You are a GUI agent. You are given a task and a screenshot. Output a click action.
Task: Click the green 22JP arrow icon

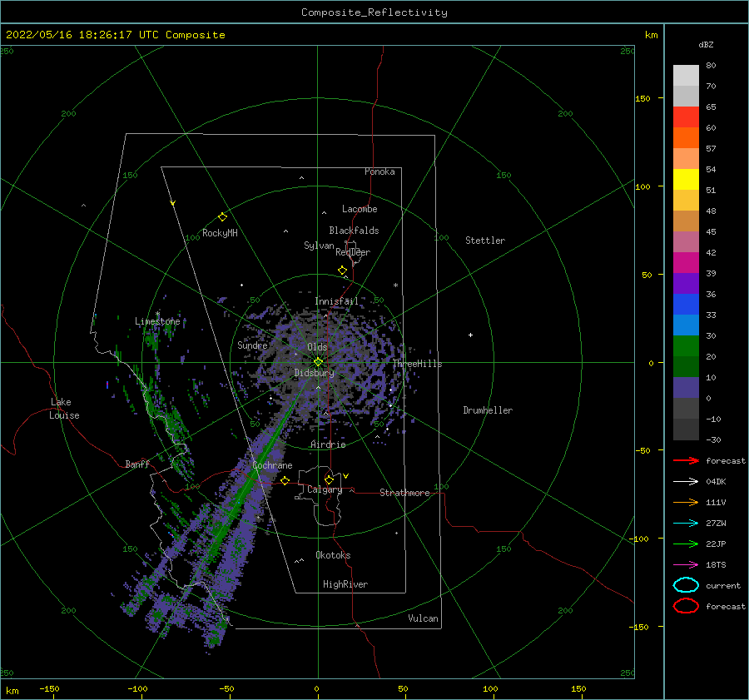[686, 544]
